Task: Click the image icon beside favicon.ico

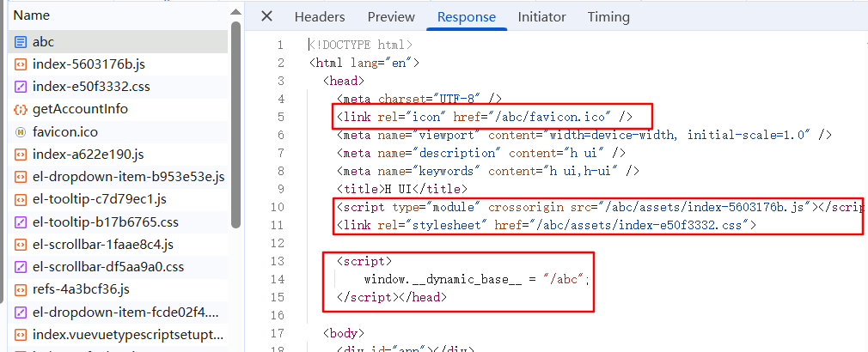Action: [21, 132]
